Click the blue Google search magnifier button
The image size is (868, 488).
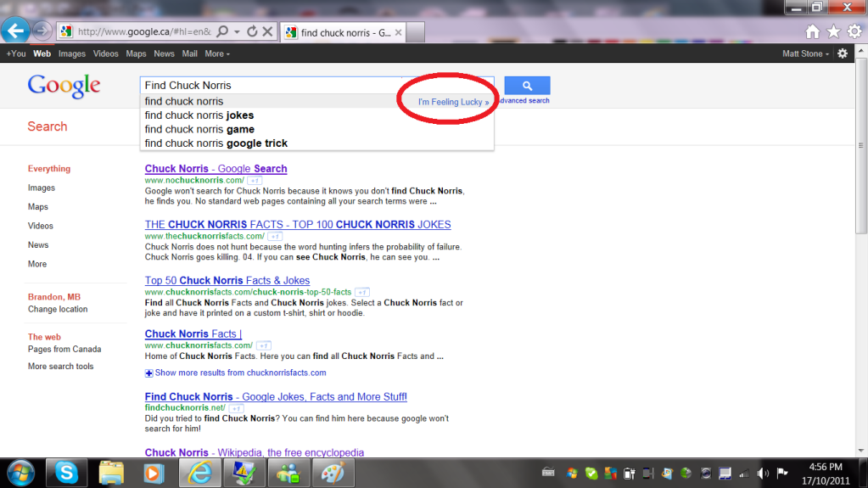(x=527, y=86)
